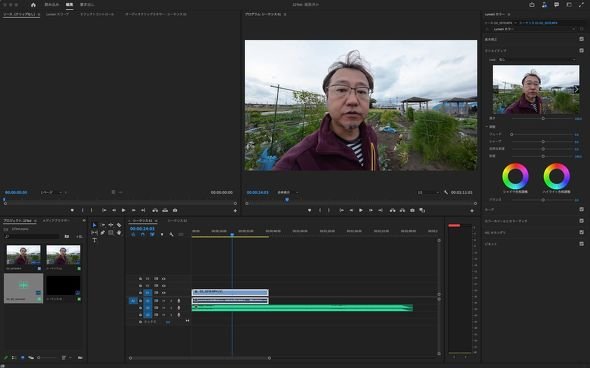Toggle the Creative section checkbox in Lumetri
Image resolution: width=590 pixels, height=368 pixels.
tap(581, 50)
